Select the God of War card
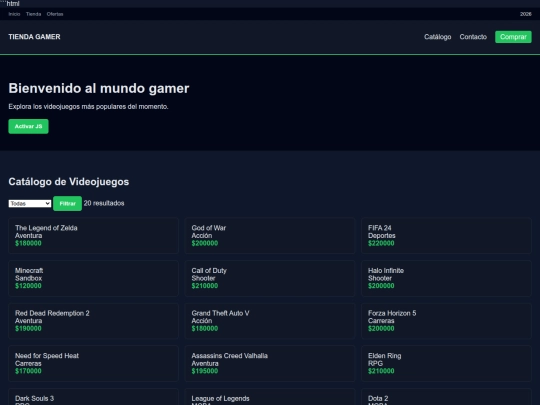 [x=270, y=236]
